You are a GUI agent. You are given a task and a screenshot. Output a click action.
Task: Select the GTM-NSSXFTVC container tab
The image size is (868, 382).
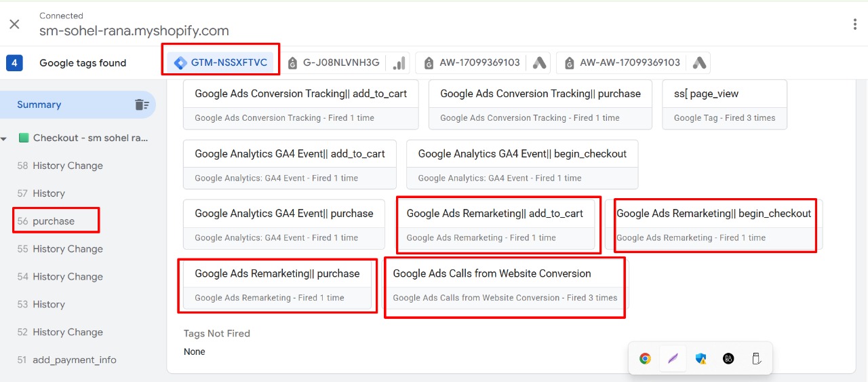point(221,62)
